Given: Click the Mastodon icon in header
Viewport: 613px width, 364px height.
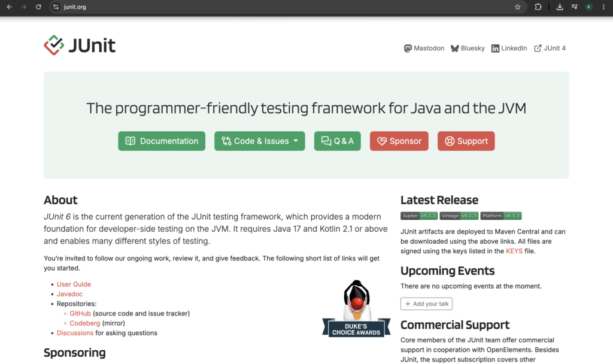Looking at the screenshot, I should click(x=408, y=48).
